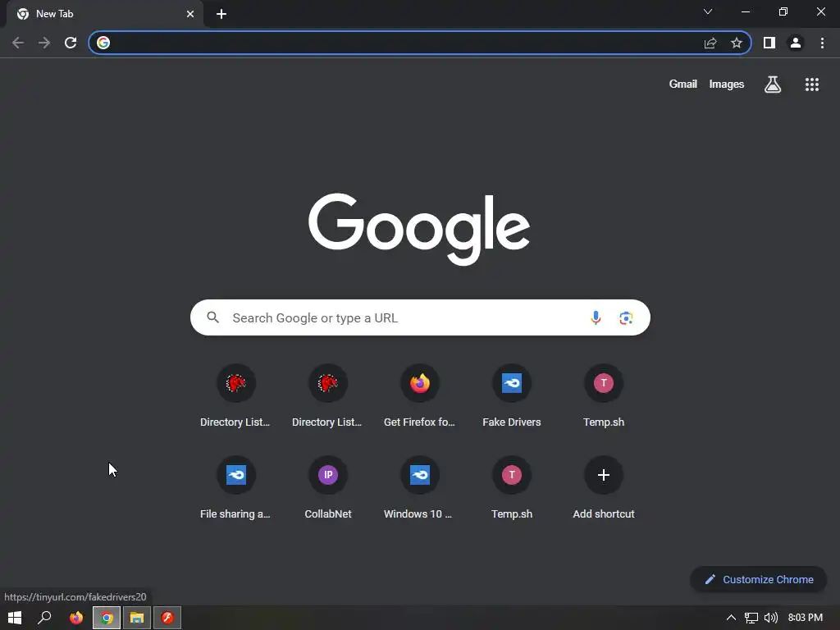Click the share this page icon

pyautogui.click(x=710, y=43)
